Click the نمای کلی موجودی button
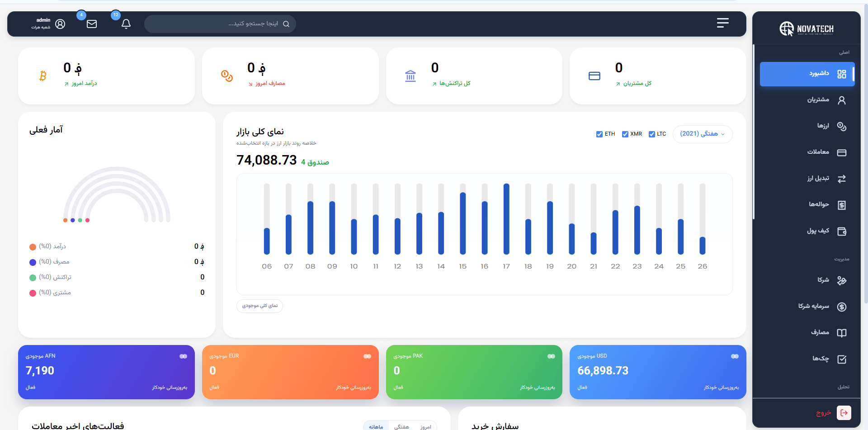 click(259, 306)
